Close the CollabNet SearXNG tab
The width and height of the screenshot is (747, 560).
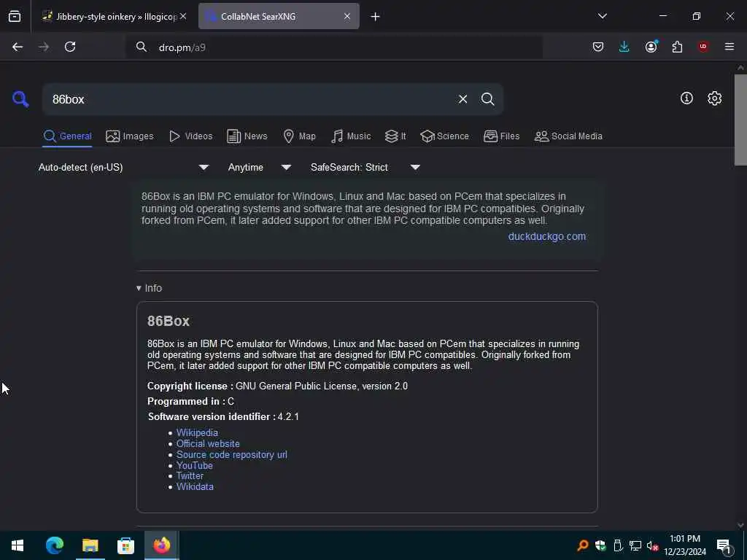(x=347, y=16)
